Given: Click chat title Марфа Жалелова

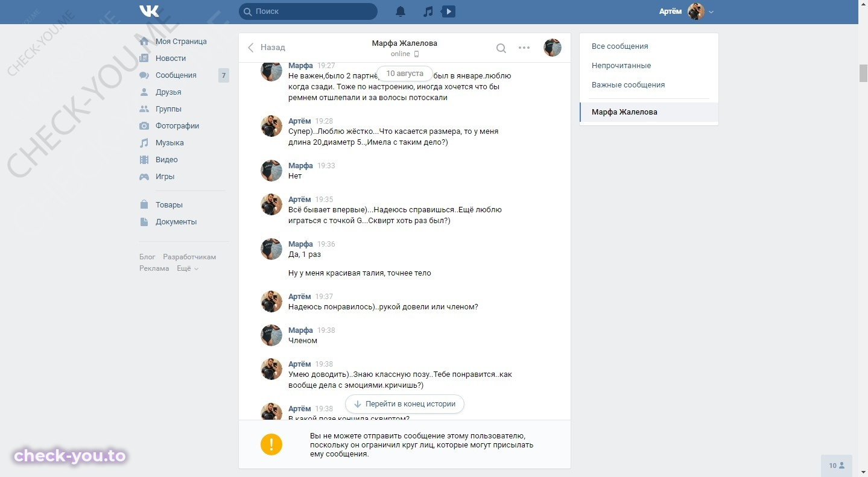Looking at the screenshot, I should tap(404, 43).
